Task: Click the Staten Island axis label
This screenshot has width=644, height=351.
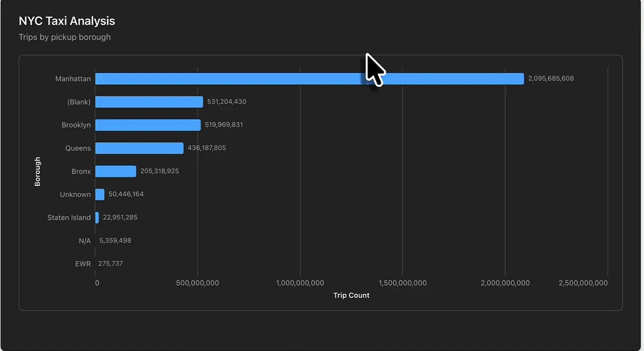Action: pos(69,217)
